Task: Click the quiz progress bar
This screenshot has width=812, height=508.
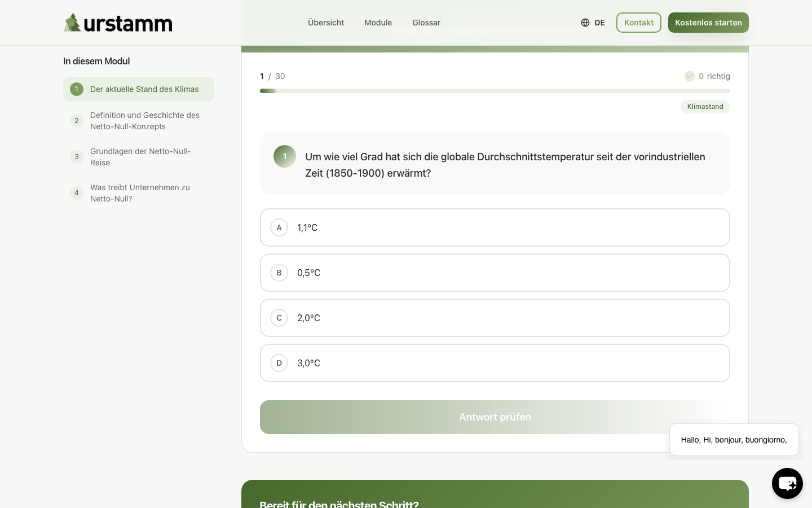Action: click(x=495, y=91)
